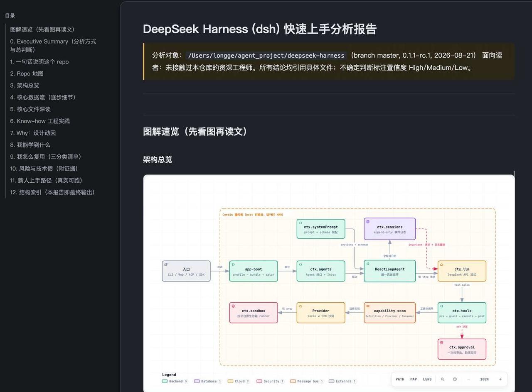Go to 图解速览 section in outline

pyautogui.click(x=42, y=29)
